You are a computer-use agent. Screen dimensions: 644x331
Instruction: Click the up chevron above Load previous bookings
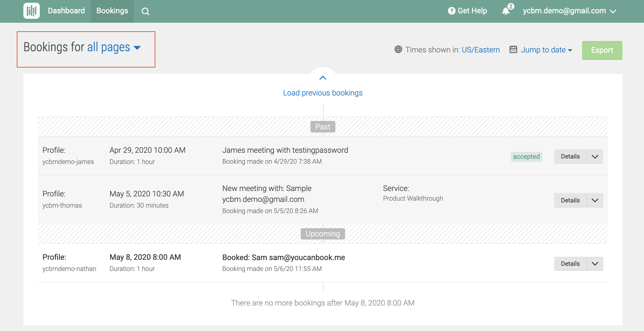pyautogui.click(x=323, y=78)
